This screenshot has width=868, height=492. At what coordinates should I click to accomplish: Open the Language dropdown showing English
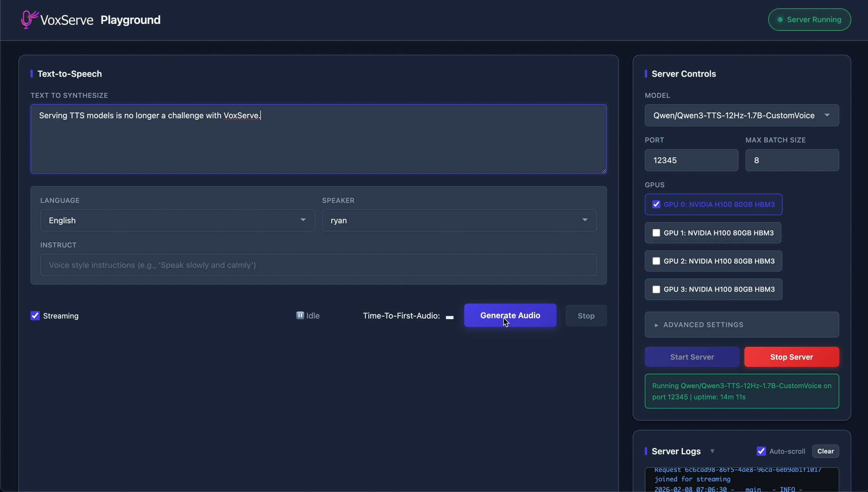178,220
